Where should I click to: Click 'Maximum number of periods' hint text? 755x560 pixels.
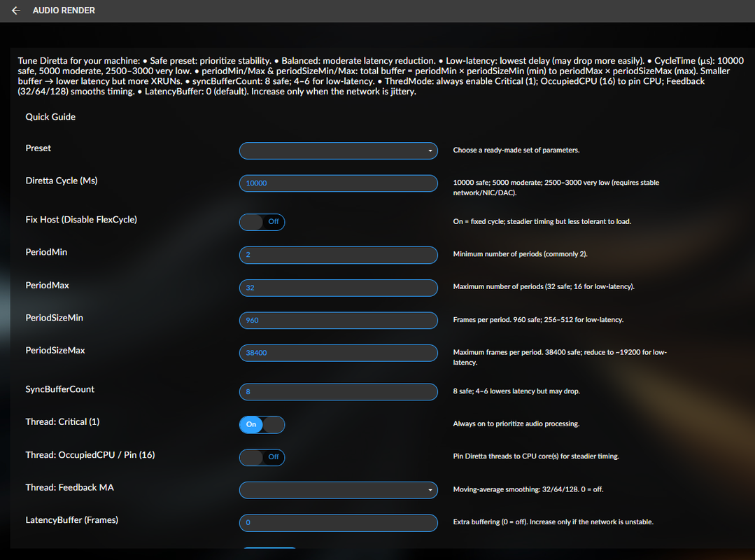544,286
